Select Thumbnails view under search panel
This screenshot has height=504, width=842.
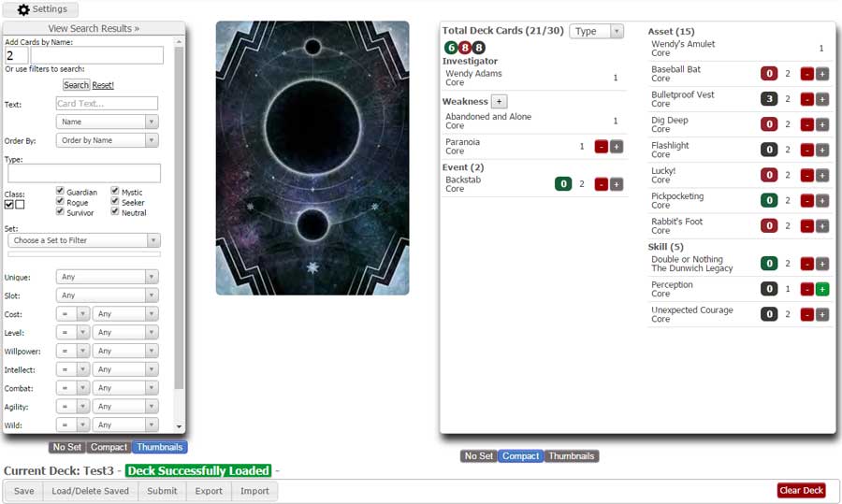coord(159,447)
